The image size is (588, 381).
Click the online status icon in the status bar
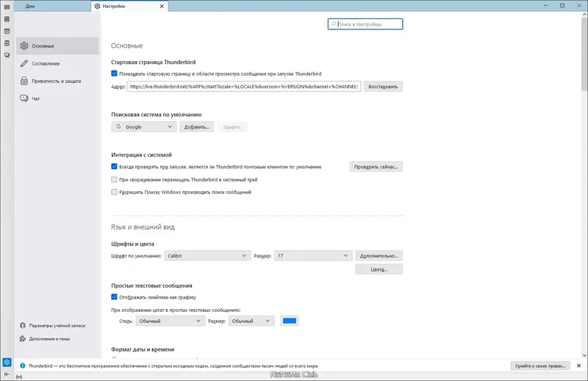pyautogui.click(x=19, y=377)
